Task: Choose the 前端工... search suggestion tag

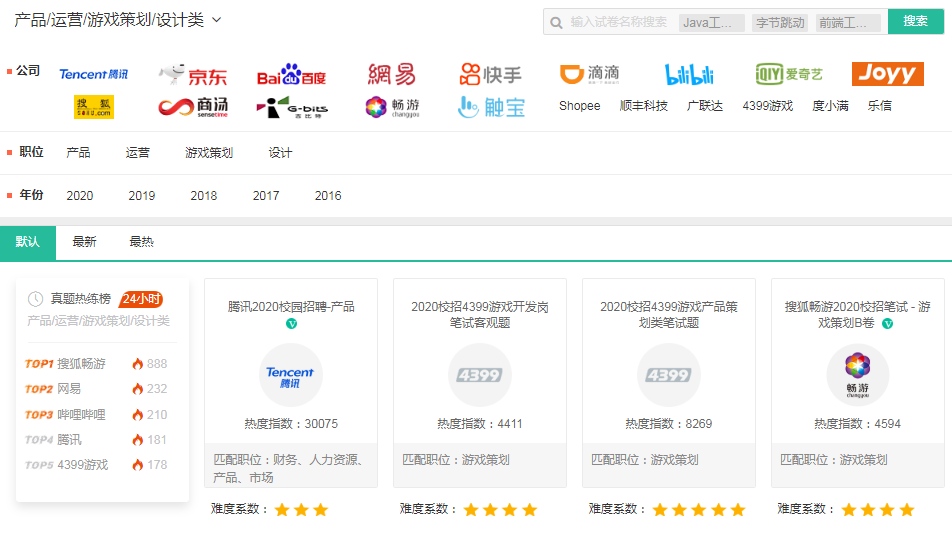Action: click(848, 23)
